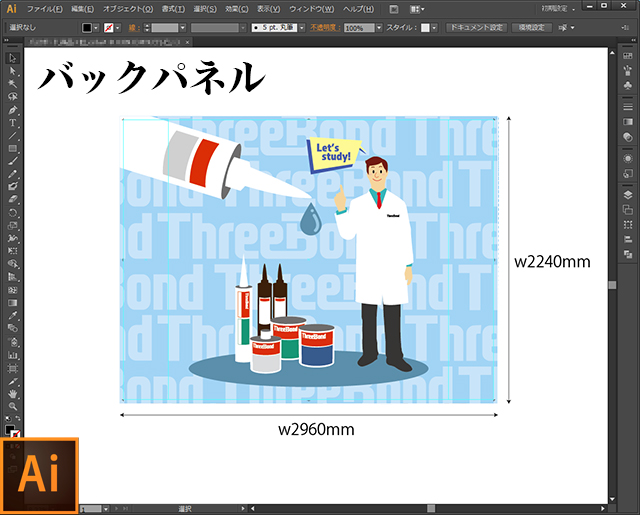Select the Rectangle tool
The height and width of the screenshot is (515, 640).
point(12,148)
